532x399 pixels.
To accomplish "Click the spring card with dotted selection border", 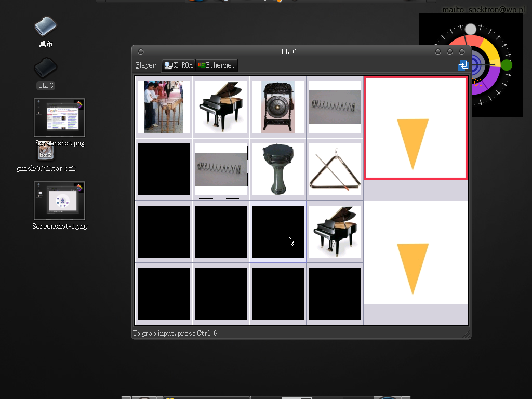I will click(x=221, y=169).
